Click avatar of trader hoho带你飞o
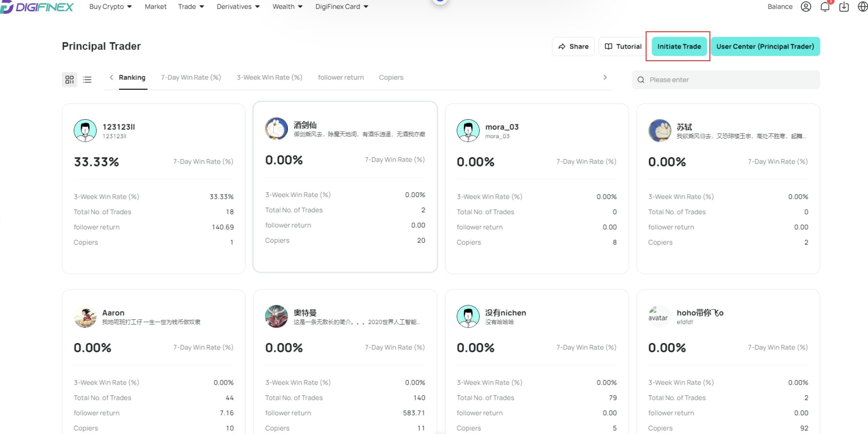 (x=659, y=317)
